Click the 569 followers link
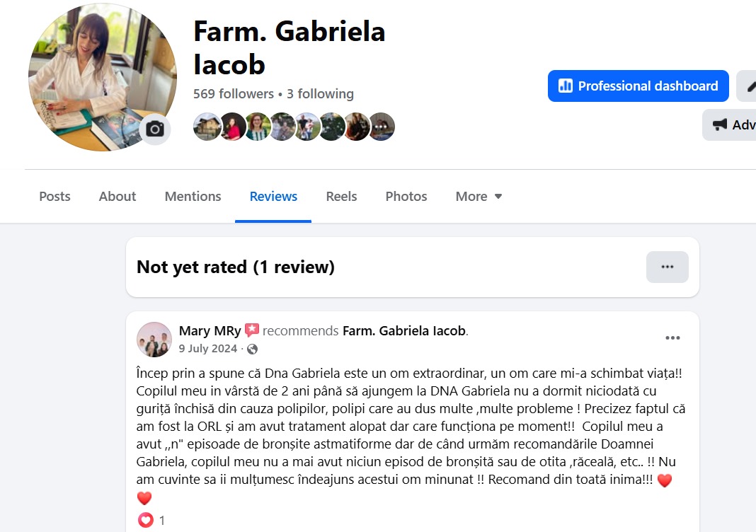The image size is (756, 532). 234,93
